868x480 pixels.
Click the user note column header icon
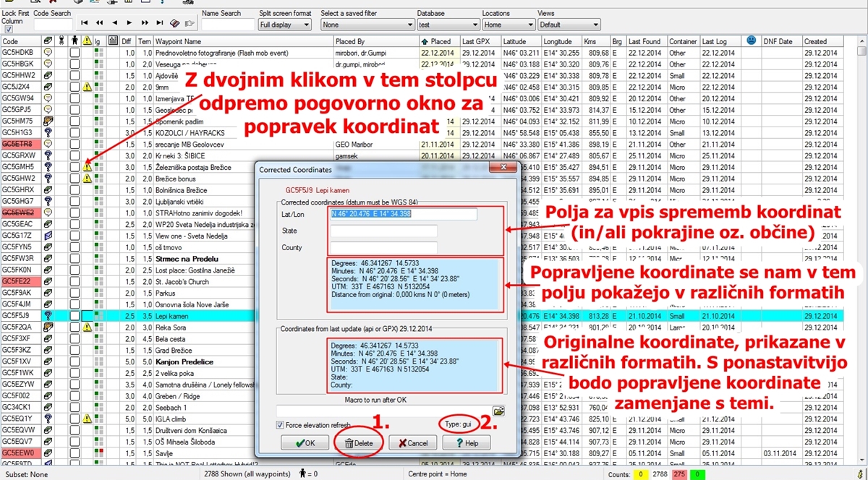click(114, 42)
